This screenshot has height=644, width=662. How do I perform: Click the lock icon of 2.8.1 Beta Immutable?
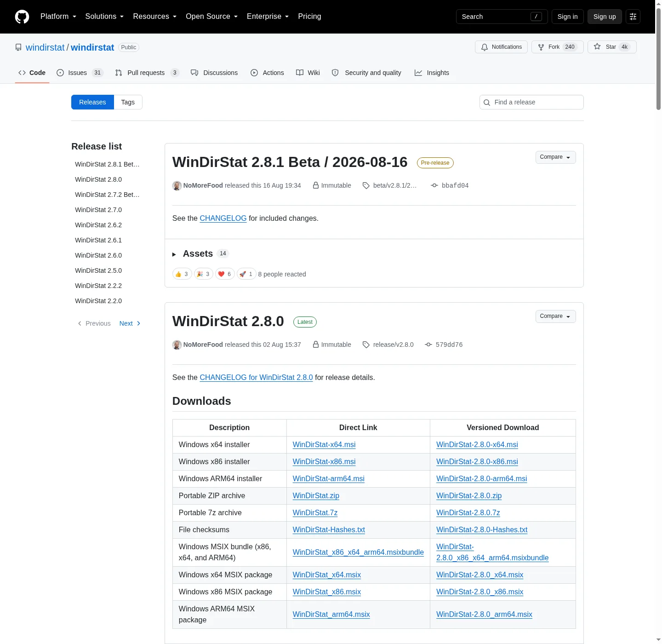pos(316,185)
